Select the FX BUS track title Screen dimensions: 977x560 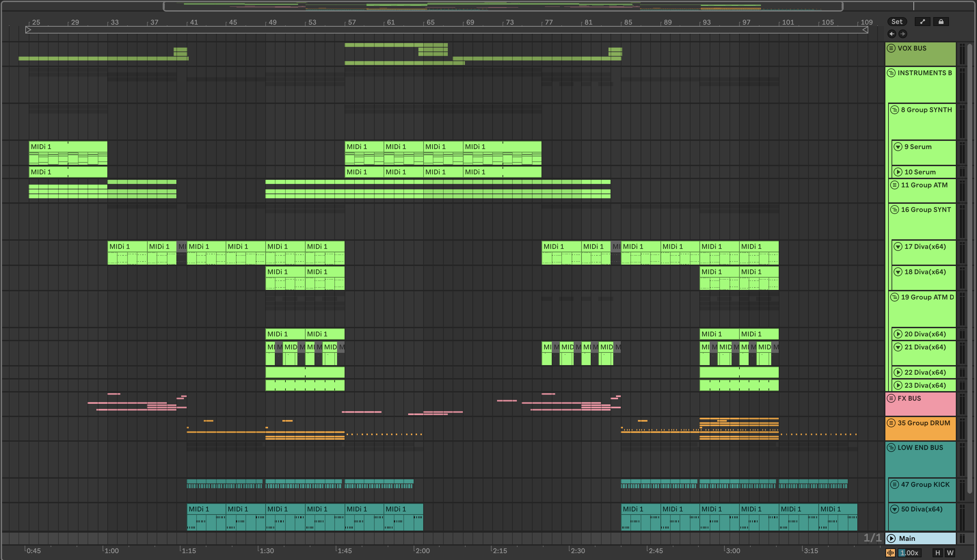tap(909, 399)
